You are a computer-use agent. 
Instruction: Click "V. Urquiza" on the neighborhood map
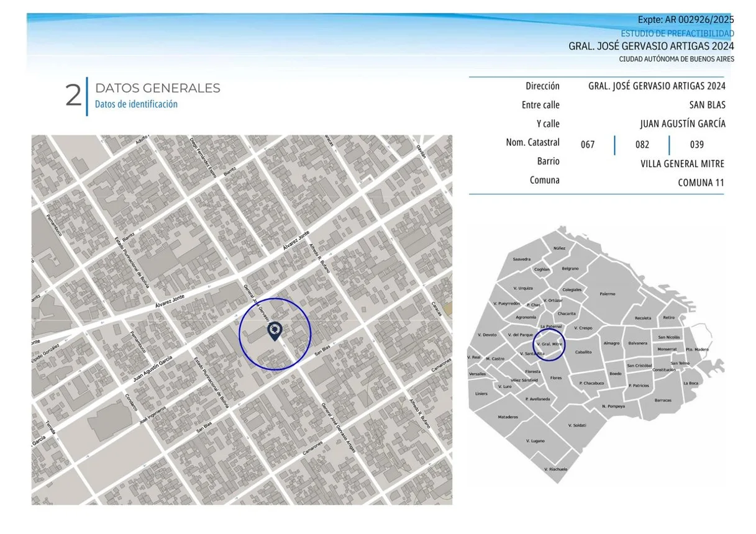523,288
